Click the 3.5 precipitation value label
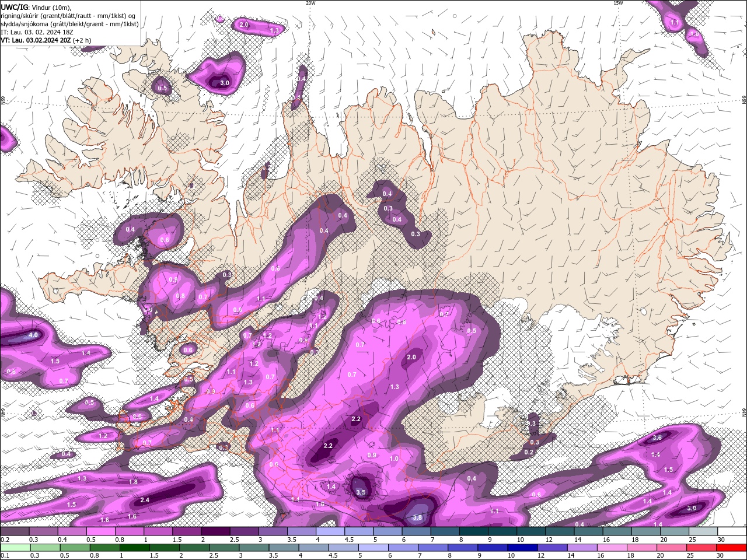 [x=361, y=492]
